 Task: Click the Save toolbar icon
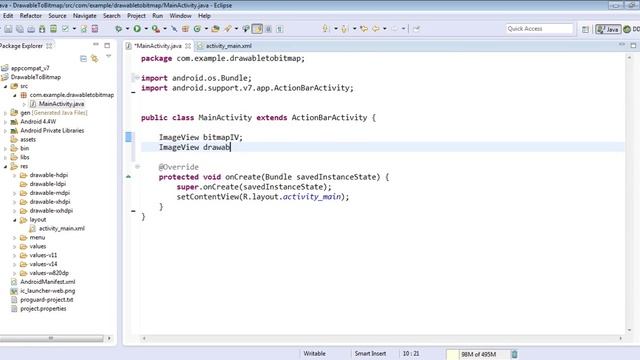[8, 29]
